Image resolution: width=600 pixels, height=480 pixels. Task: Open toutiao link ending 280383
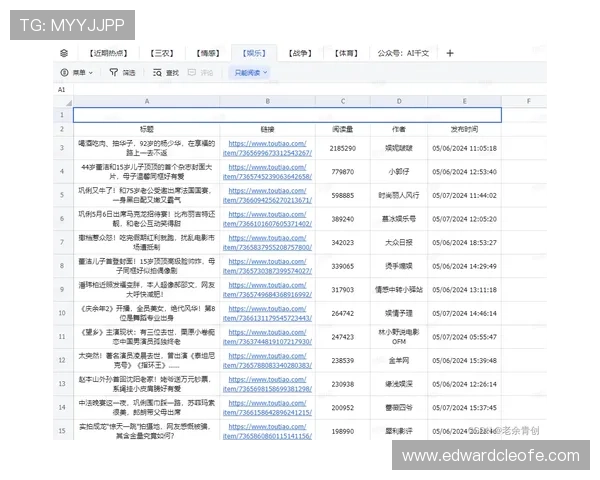[267, 361]
